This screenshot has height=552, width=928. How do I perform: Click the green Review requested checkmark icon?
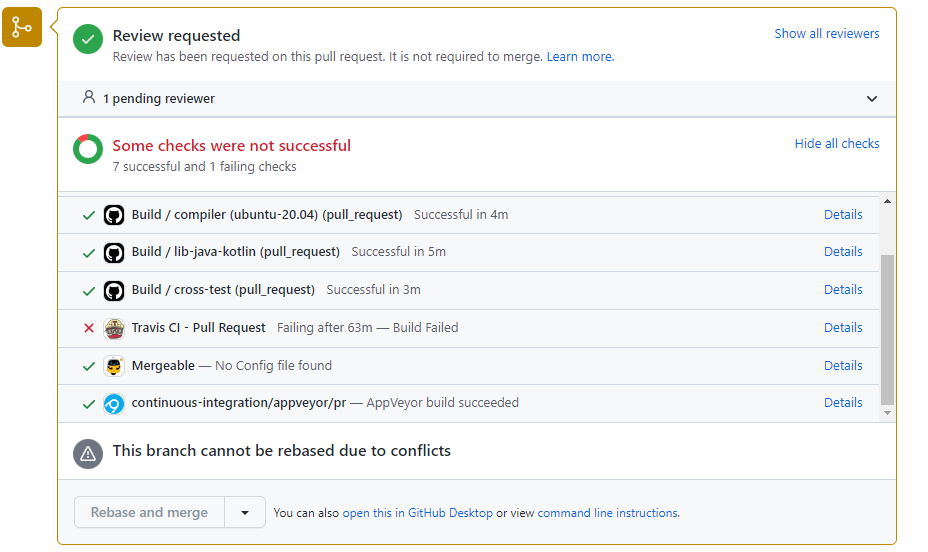[x=88, y=39]
